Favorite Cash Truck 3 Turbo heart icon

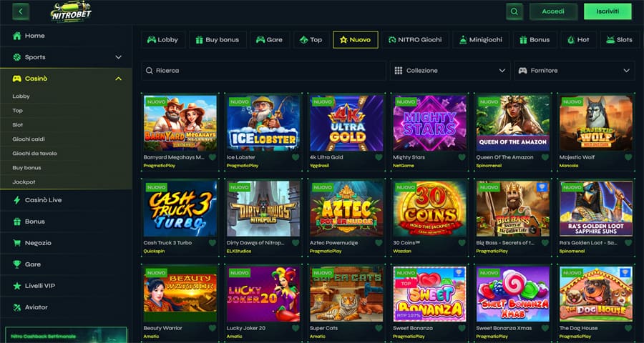(x=213, y=243)
